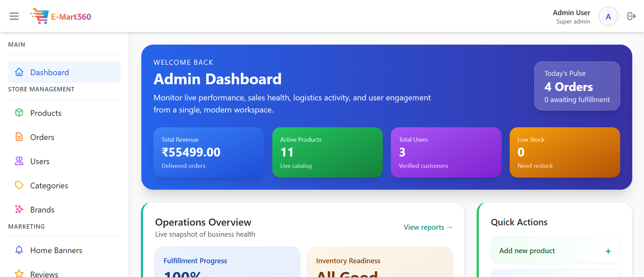
Task: Open the Admin User avatar circle
Action: [608, 16]
